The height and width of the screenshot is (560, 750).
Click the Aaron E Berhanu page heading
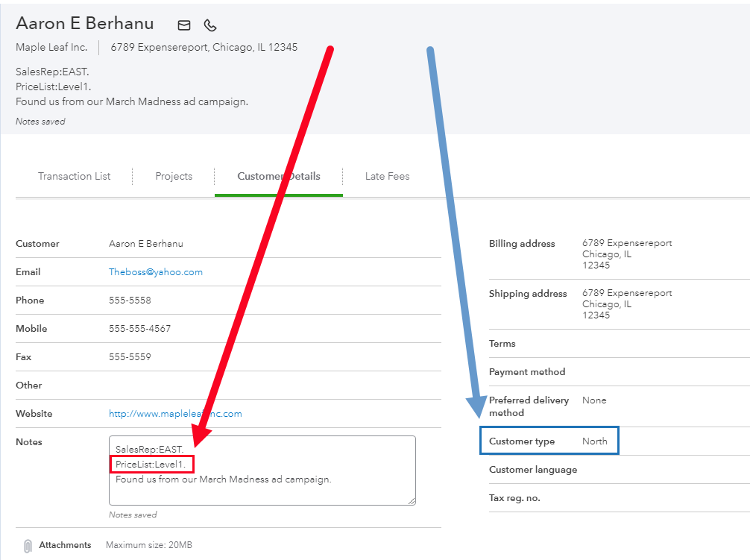tap(85, 23)
